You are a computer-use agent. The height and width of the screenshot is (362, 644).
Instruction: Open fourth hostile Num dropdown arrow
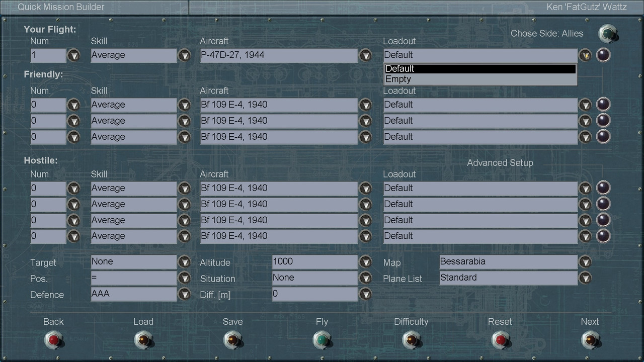click(74, 236)
